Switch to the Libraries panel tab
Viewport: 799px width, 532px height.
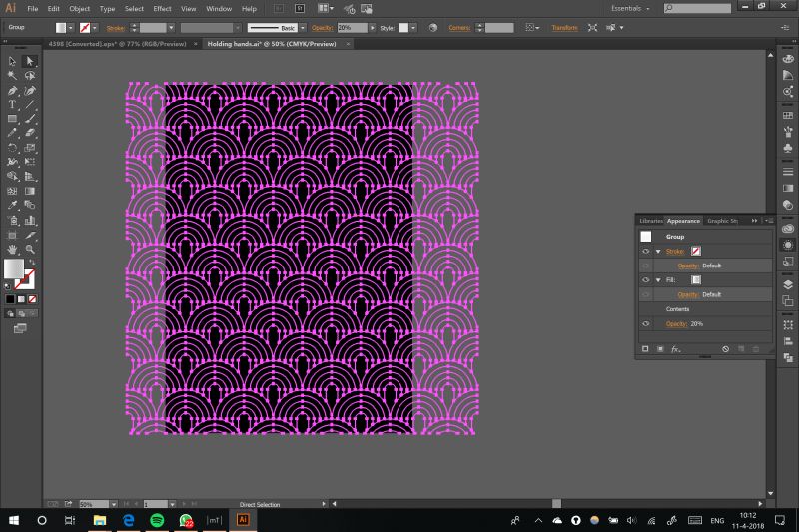coord(651,221)
